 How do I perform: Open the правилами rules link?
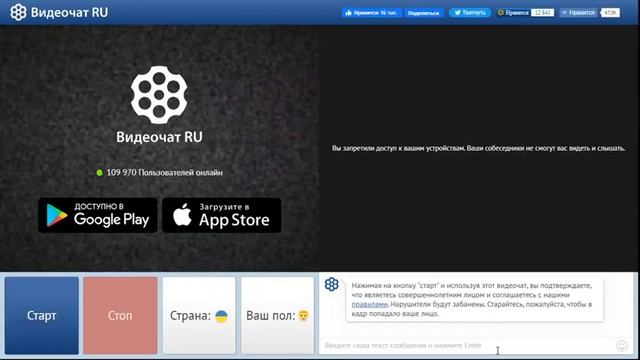[369, 304]
